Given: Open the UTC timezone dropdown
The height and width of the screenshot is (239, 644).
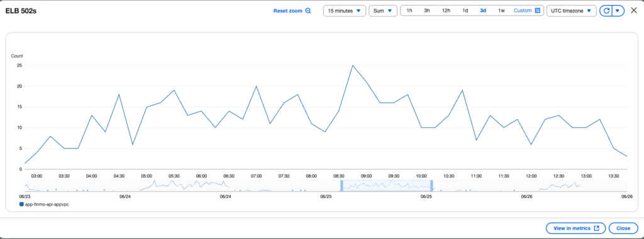Looking at the screenshot, I should click(571, 11).
